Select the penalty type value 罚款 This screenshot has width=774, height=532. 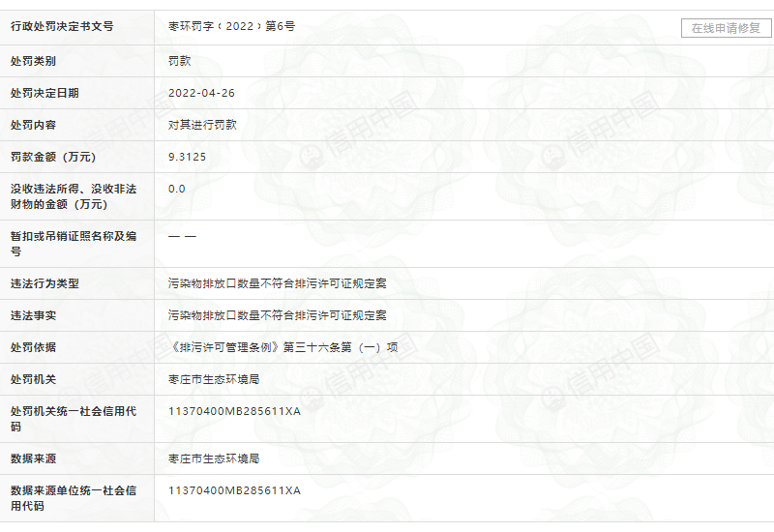(180, 61)
